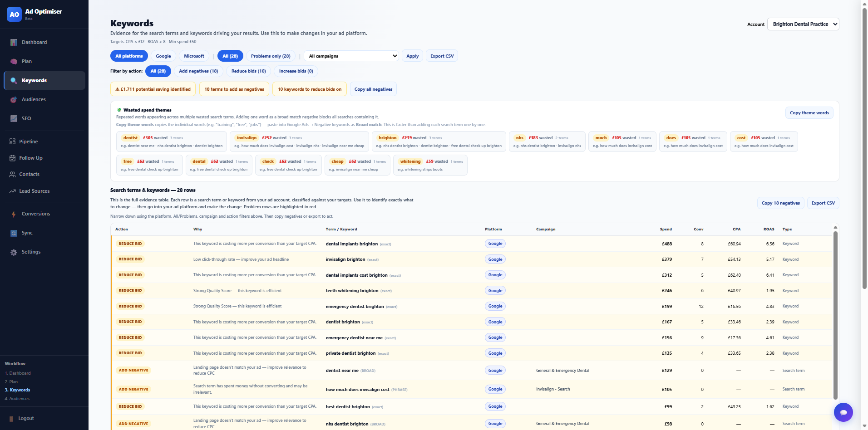Click the Audiences sidebar icon

pyautogui.click(x=14, y=99)
